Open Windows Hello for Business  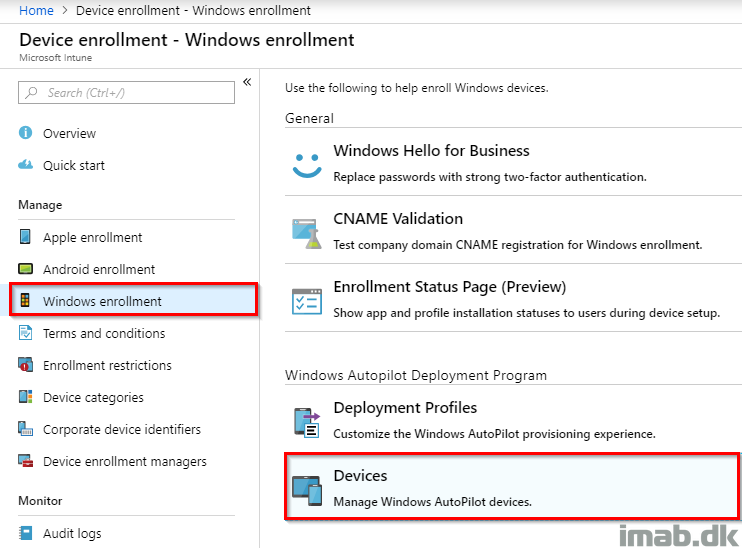coord(513,162)
